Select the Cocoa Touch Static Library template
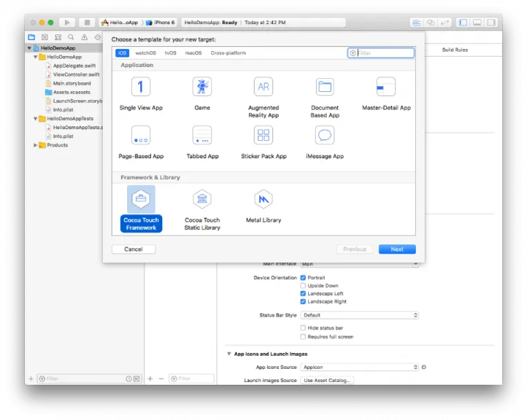The width and height of the screenshot is (527, 420). point(202,209)
